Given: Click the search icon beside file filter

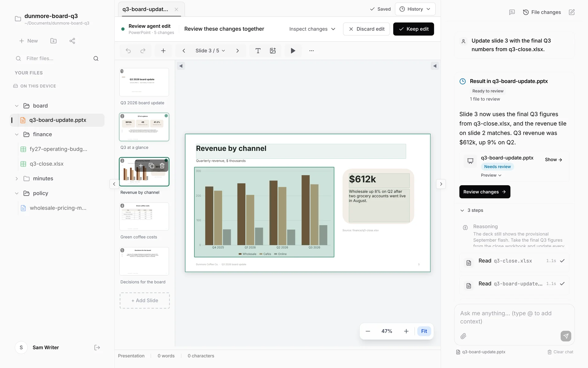Looking at the screenshot, I should point(96,58).
